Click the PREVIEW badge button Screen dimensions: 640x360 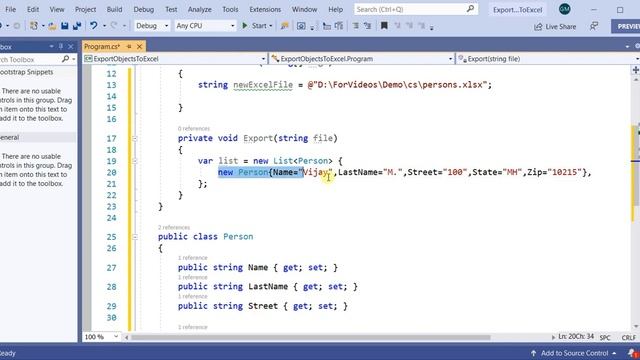coord(626,27)
